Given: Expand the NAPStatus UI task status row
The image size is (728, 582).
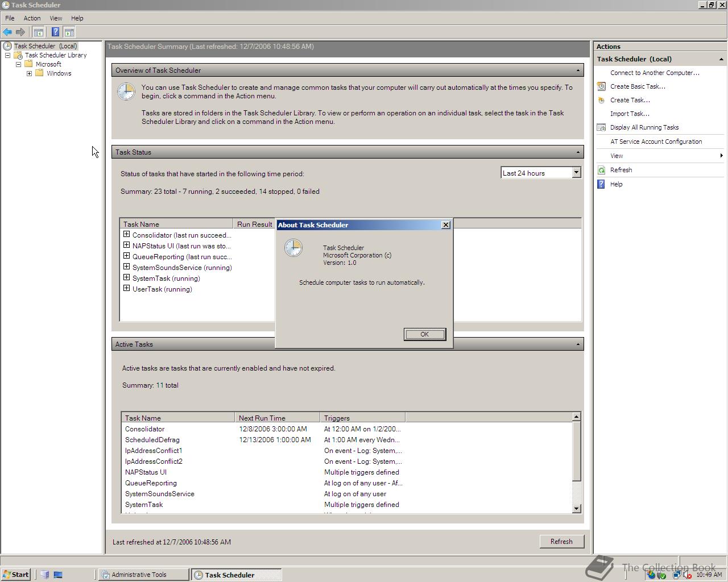Looking at the screenshot, I should pos(126,245).
